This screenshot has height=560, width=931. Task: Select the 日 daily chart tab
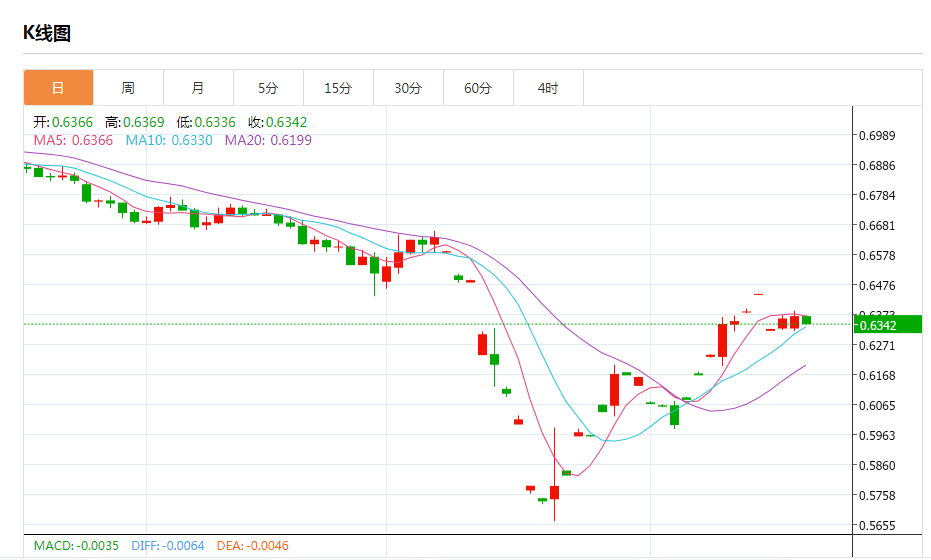point(58,88)
